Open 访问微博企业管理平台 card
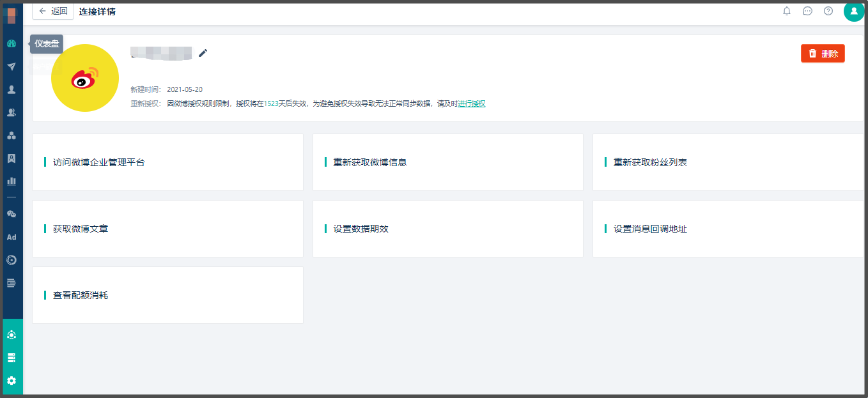Image resolution: width=868 pixels, height=398 pixels. point(167,162)
